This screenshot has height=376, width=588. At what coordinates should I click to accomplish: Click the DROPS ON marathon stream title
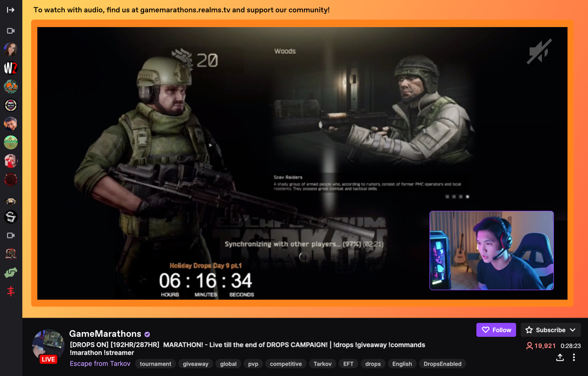coord(248,349)
